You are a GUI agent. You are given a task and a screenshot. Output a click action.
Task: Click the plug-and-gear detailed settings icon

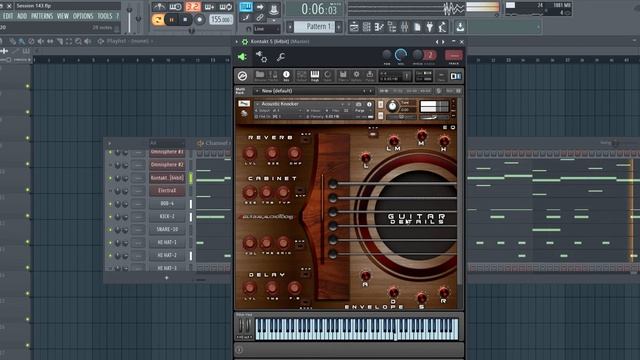point(261,57)
